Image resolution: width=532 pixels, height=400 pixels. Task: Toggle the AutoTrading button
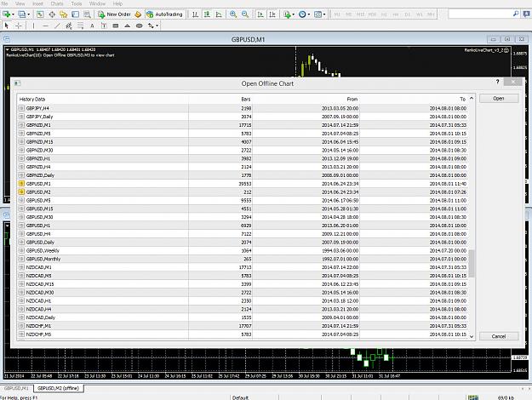click(165, 14)
